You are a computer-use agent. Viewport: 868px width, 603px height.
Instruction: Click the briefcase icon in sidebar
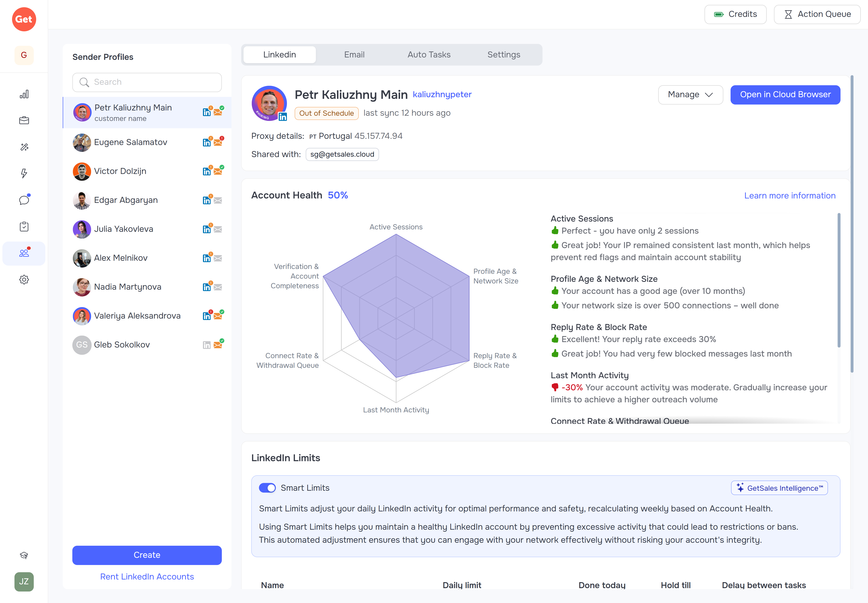[x=24, y=121]
